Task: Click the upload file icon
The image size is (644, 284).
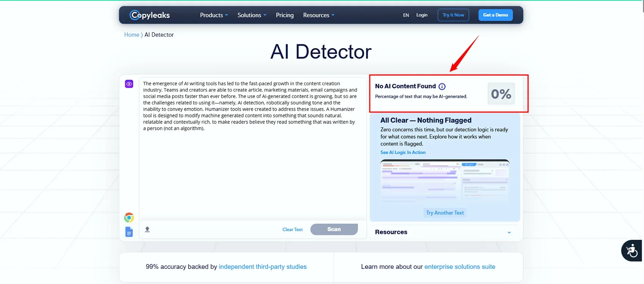Action: pyautogui.click(x=147, y=229)
